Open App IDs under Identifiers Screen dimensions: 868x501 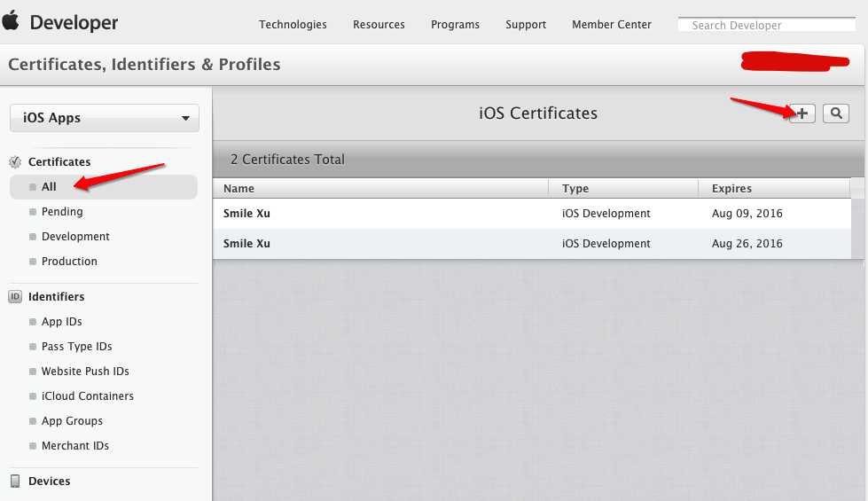61,322
